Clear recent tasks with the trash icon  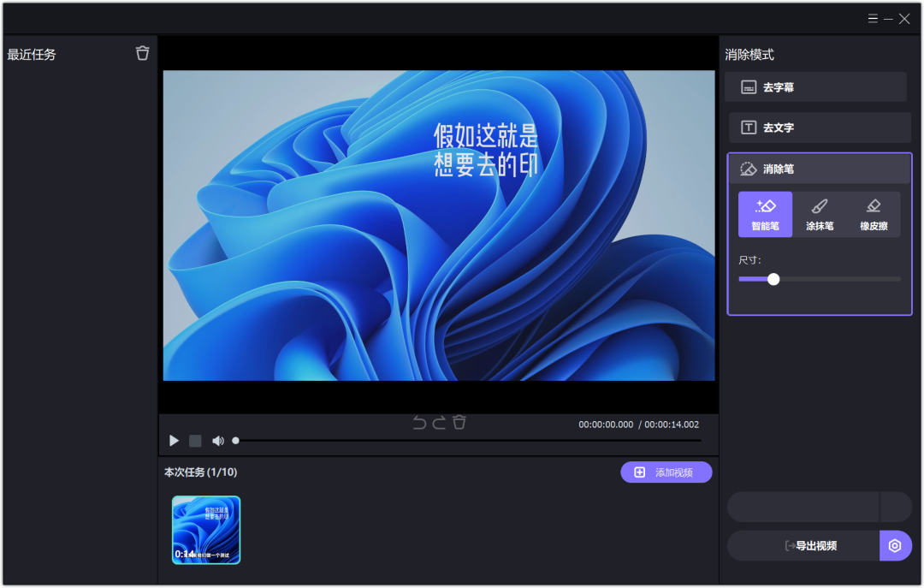(x=143, y=53)
